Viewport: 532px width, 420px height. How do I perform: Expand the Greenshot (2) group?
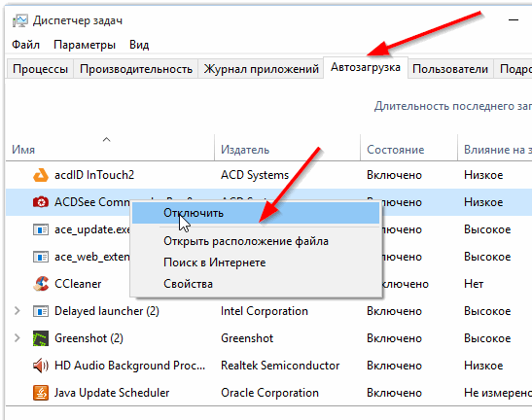pyautogui.click(x=17, y=338)
